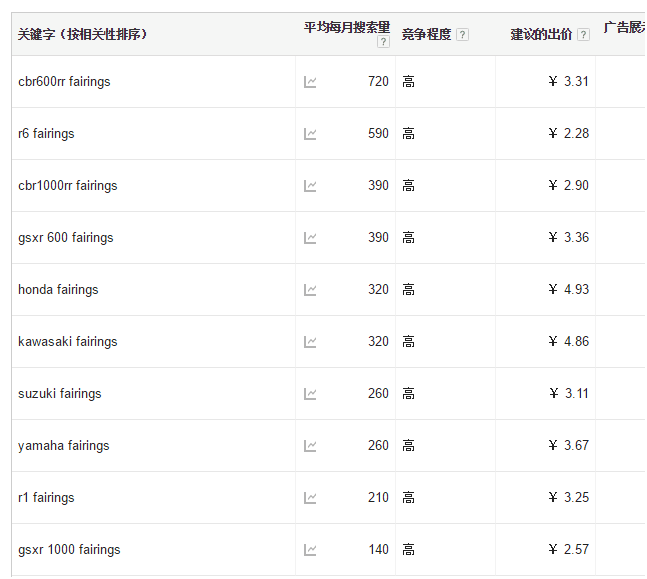Click the honda fairings keyword text

58,290
